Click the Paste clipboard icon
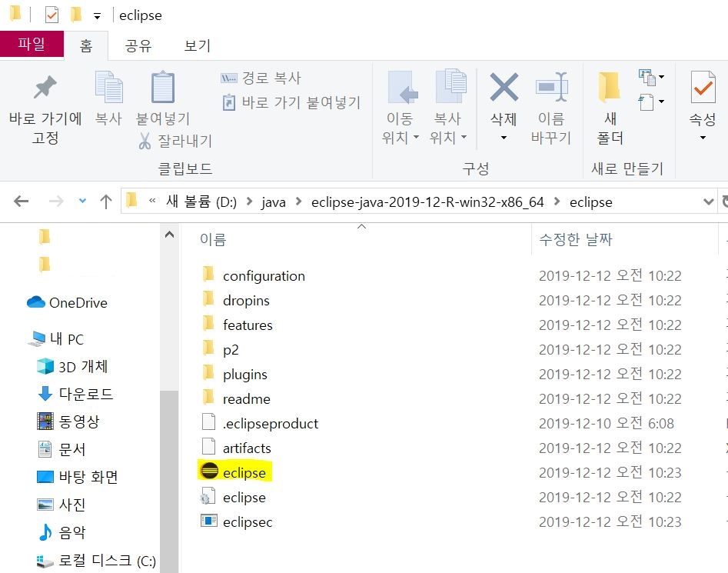Image resolution: width=728 pixels, height=573 pixels. pyautogui.click(x=163, y=87)
